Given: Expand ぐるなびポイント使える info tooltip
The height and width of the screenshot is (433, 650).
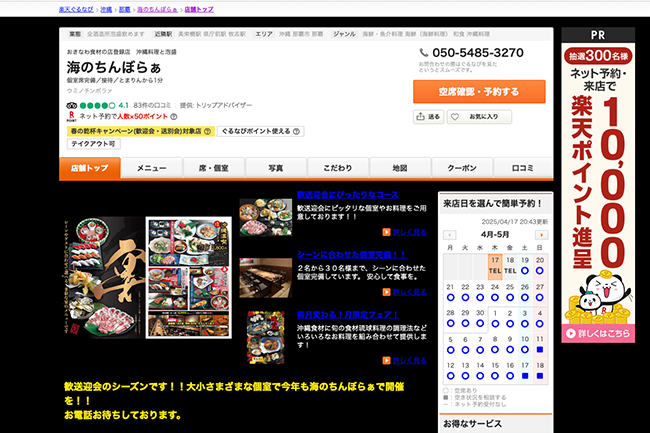Looking at the screenshot, I should 297,131.
